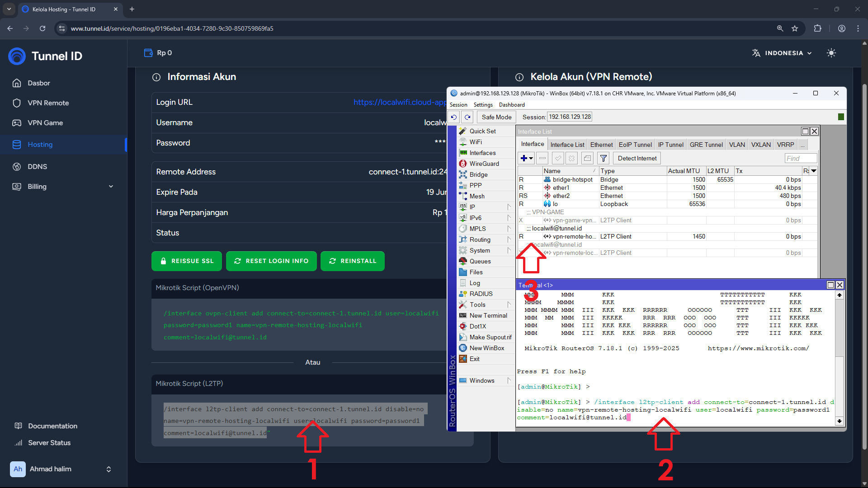
Task: Open the blue plus add-interface dropdown
Action: coord(527,158)
